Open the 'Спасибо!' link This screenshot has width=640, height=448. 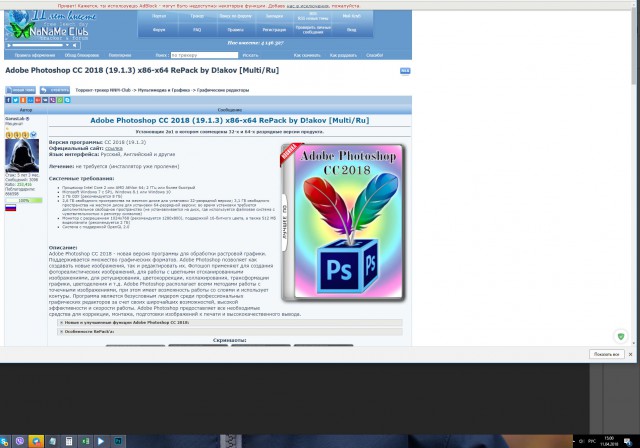[374, 55]
